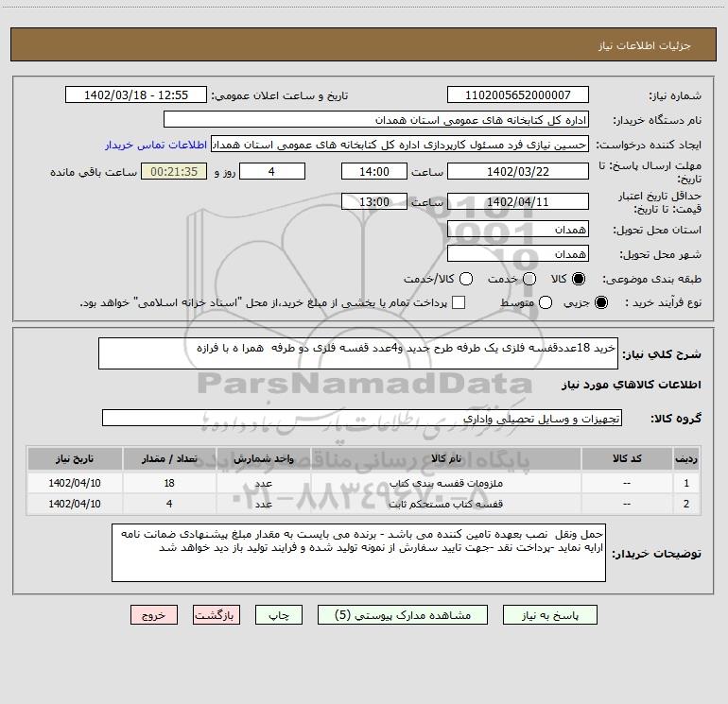Open مشاهده مدارک پیوستی (5) button
Viewport: 728px width, 704px height.
tap(403, 615)
